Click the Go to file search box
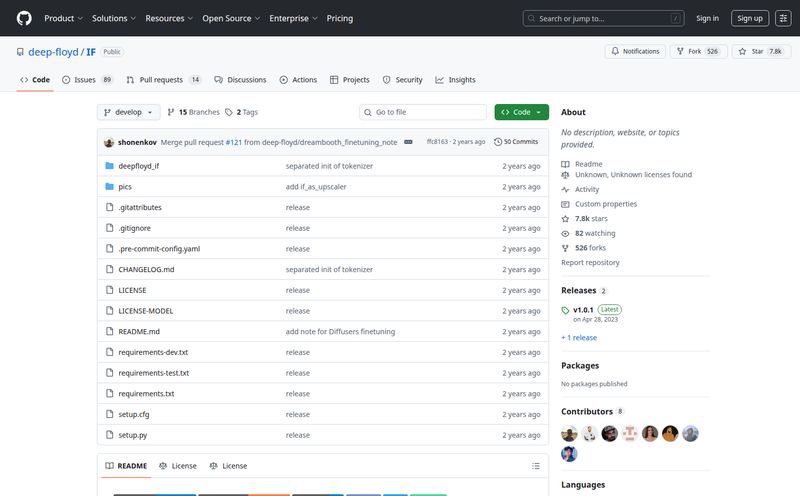The image size is (800, 496). pos(423,112)
